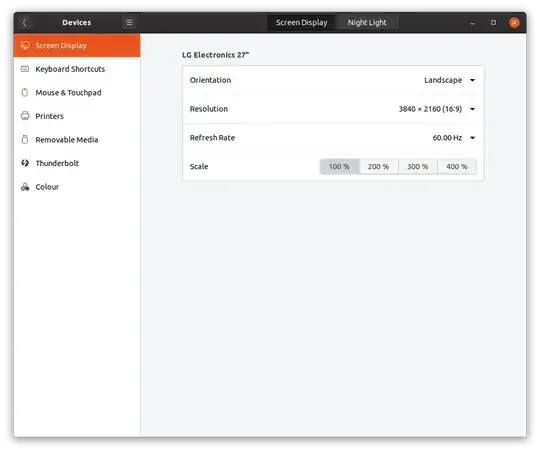Click the Keyboard Shortcuts keyboard icon

click(25, 69)
